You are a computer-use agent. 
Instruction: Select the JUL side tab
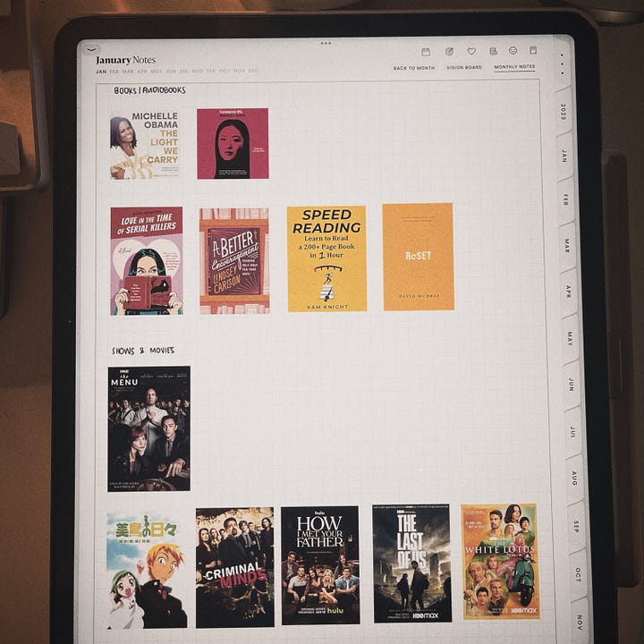[573, 432]
